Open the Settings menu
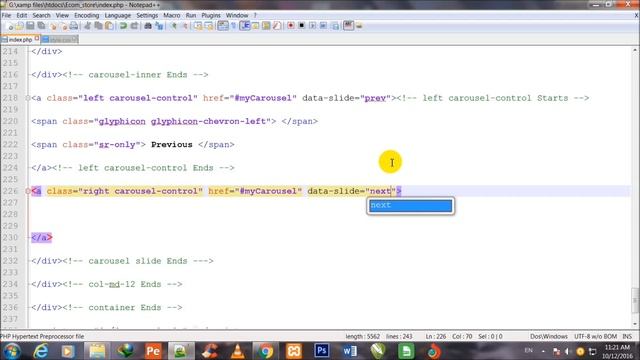 pos(147,16)
